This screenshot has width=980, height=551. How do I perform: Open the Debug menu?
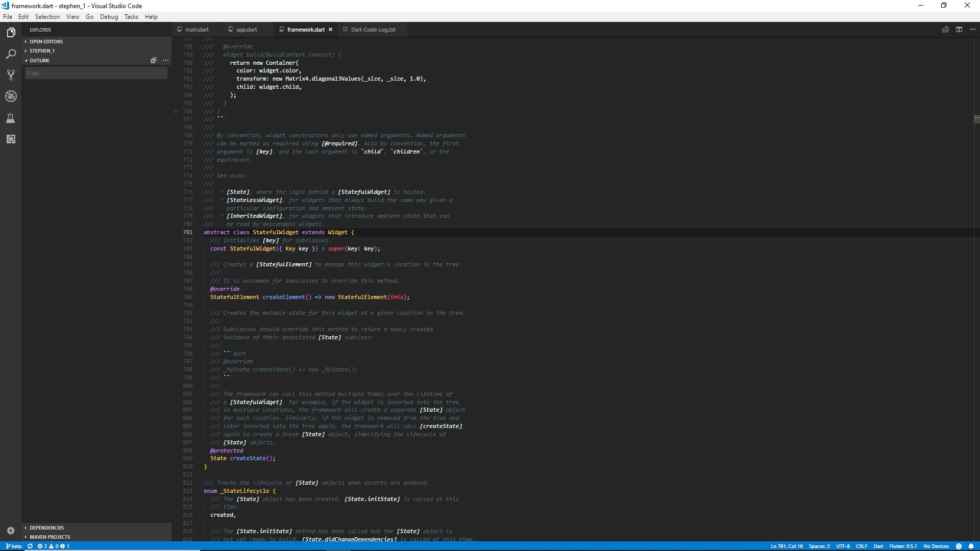pyautogui.click(x=109, y=16)
